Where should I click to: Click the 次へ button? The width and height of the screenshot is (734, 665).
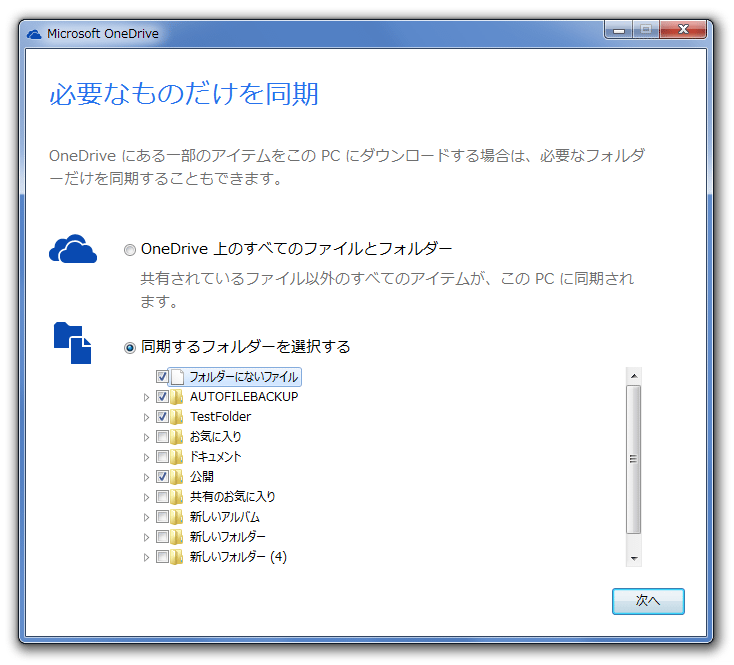coord(648,601)
